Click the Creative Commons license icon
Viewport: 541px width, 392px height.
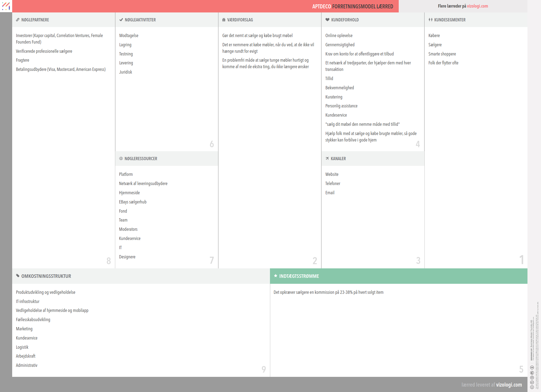point(532,387)
